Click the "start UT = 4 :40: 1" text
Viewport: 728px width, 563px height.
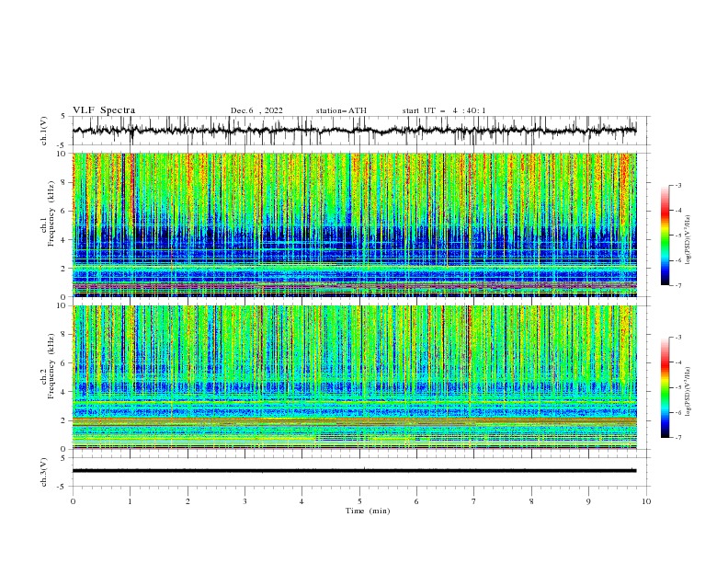tap(444, 110)
